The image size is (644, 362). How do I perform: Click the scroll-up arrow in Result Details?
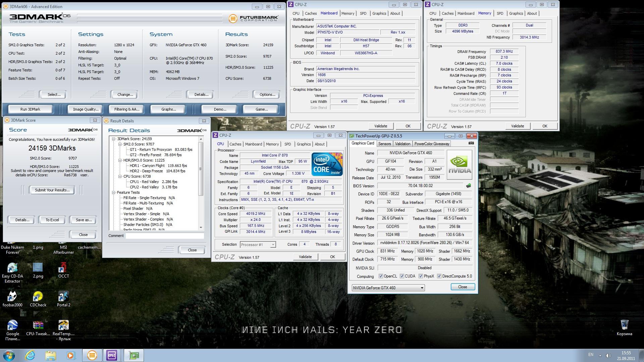coord(201,139)
